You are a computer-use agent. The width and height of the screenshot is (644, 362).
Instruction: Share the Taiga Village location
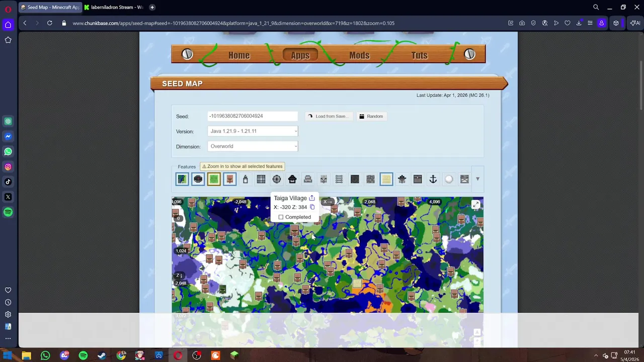point(312,198)
